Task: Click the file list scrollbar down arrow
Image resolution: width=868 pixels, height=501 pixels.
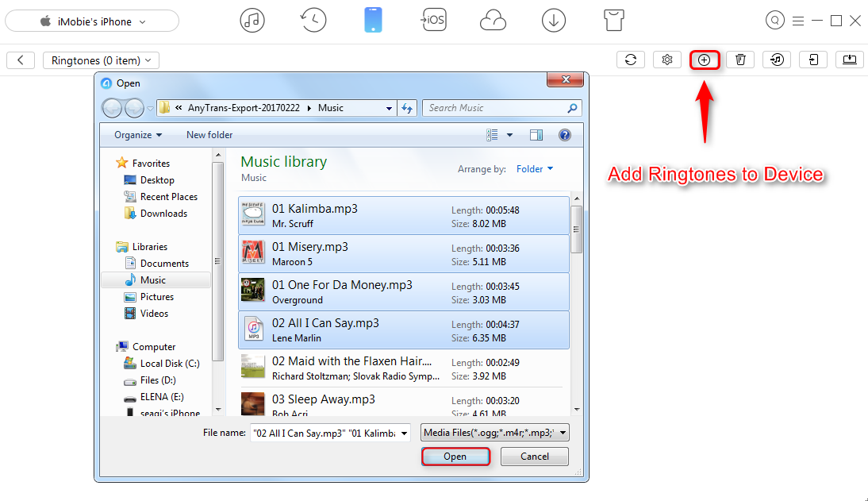Action: pyautogui.click(x=577, y=410)
